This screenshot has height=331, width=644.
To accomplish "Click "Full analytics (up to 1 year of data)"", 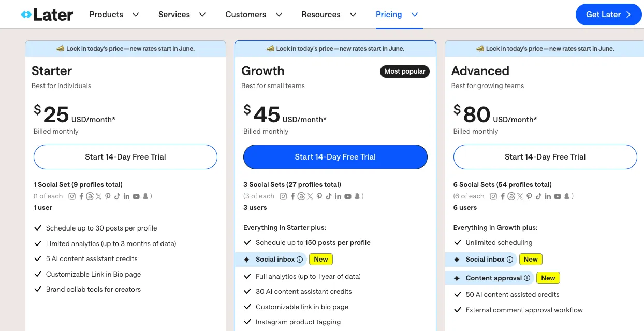I will [308, 277].
